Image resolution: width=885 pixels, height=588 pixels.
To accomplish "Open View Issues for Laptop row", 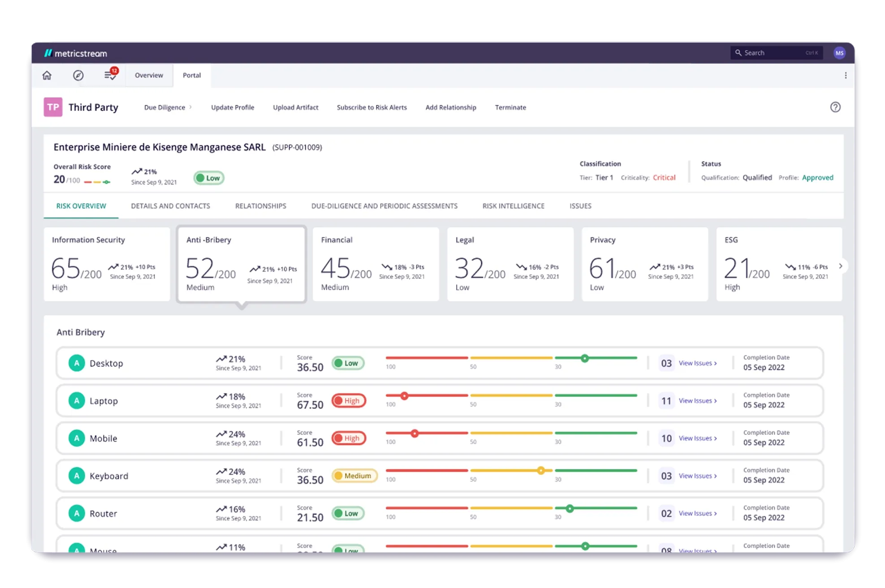I will tap(697, 401).
